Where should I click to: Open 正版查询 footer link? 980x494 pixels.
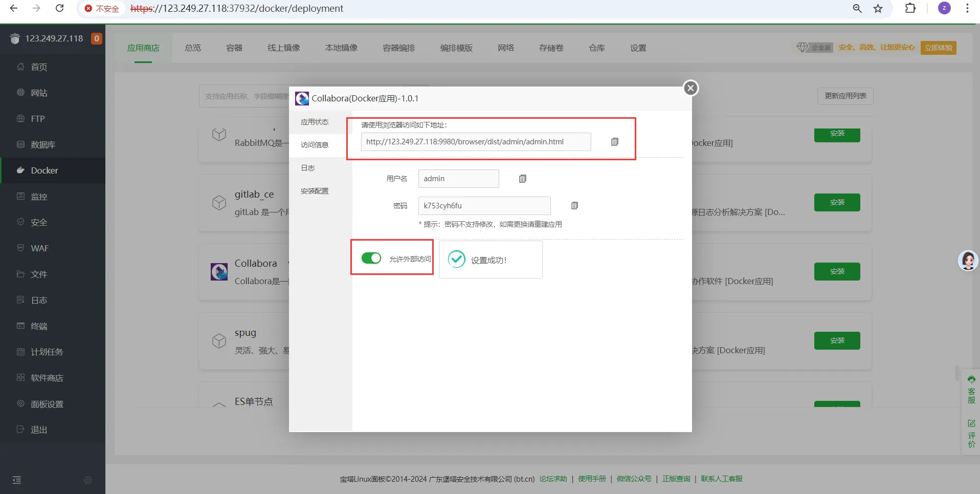676,479
